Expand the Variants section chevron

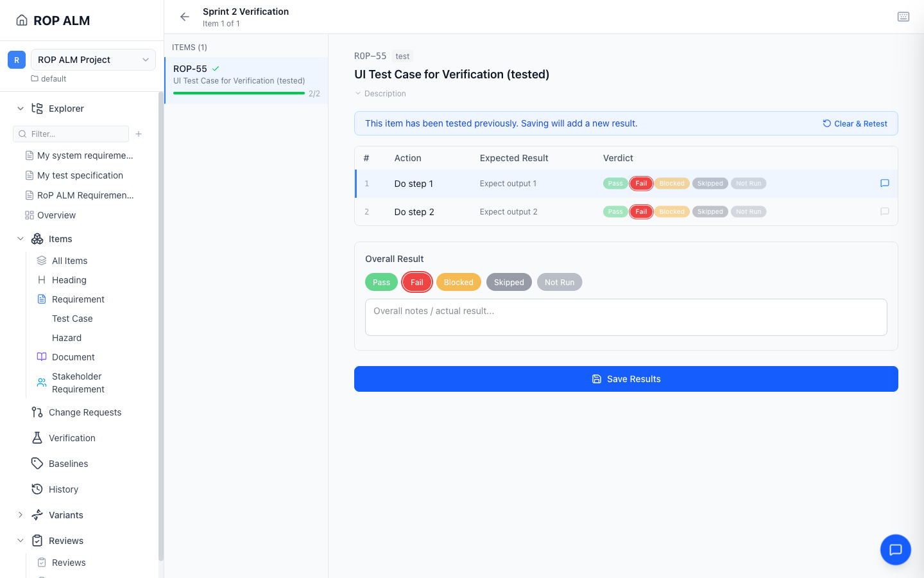click(x=21, y=515)
